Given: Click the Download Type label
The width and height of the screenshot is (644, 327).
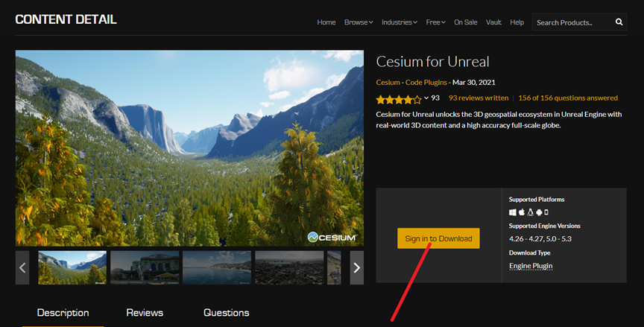Looking at the screenshot, I should click(529, 253).
